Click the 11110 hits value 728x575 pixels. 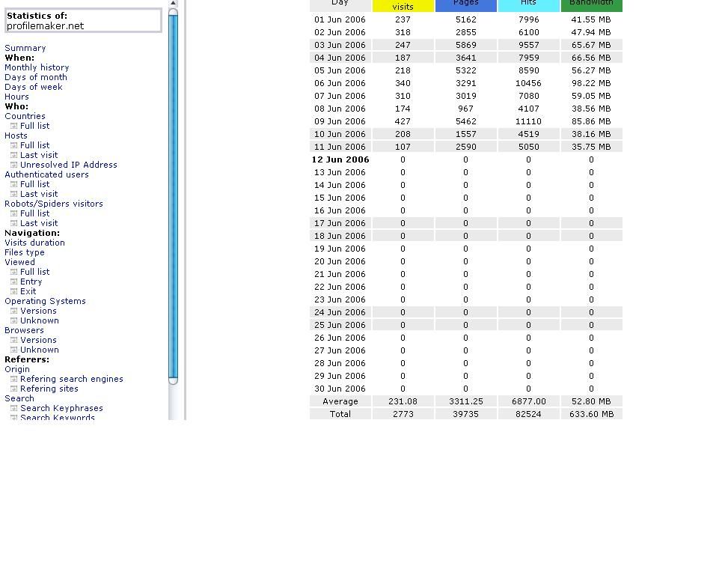click(528, 122)
